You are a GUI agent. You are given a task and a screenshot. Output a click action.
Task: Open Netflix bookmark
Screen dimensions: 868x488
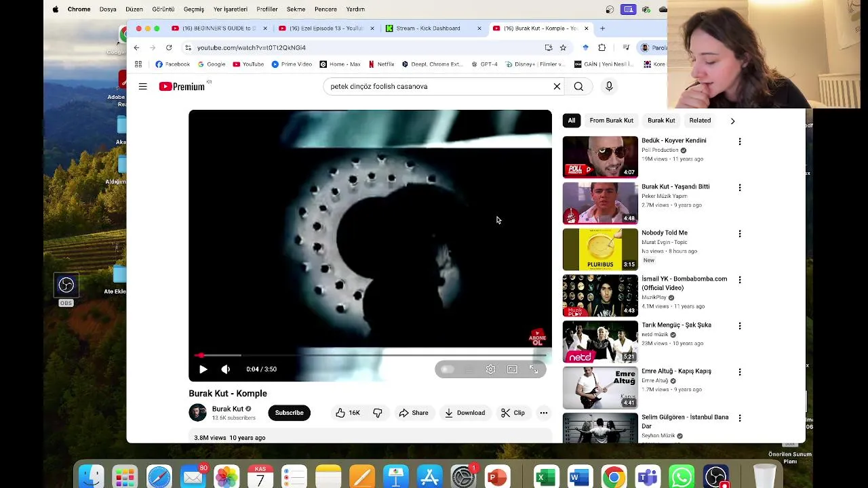[x=381, y=64]
